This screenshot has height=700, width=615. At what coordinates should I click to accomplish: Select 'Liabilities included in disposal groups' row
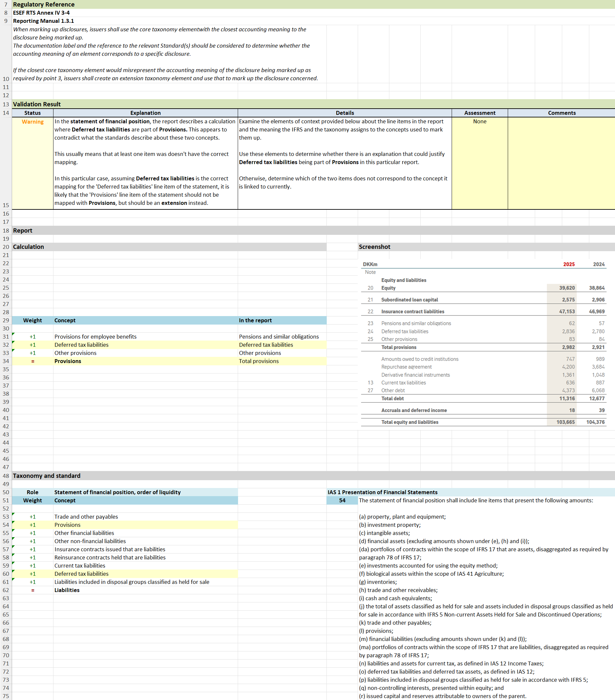tap(145, 582)
